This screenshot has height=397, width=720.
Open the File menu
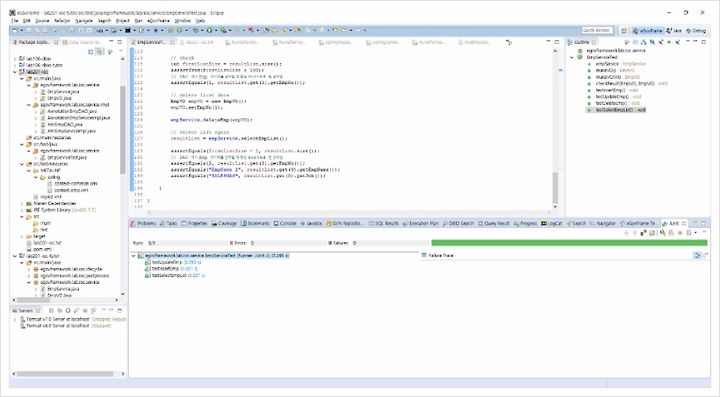pos(15,21)
